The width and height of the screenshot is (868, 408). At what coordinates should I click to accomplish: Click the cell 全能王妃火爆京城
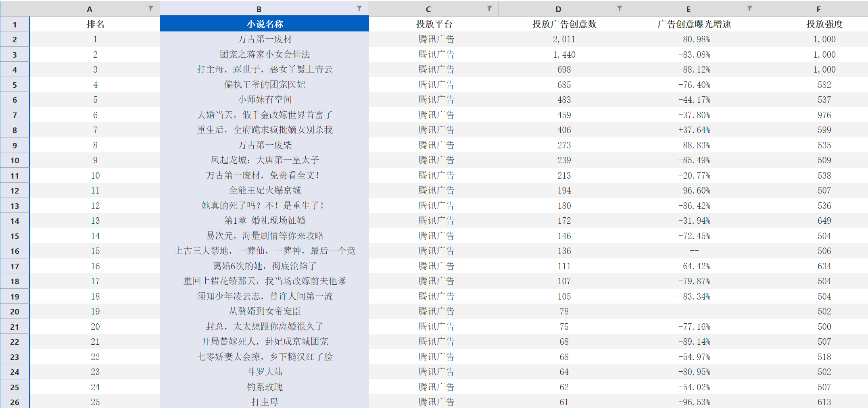(265, 190)
